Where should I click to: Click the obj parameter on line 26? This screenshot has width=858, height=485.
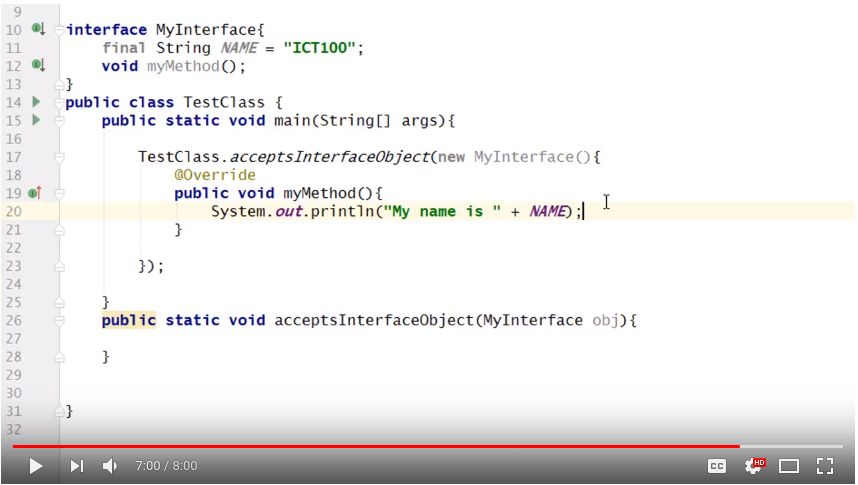[605, 320]
